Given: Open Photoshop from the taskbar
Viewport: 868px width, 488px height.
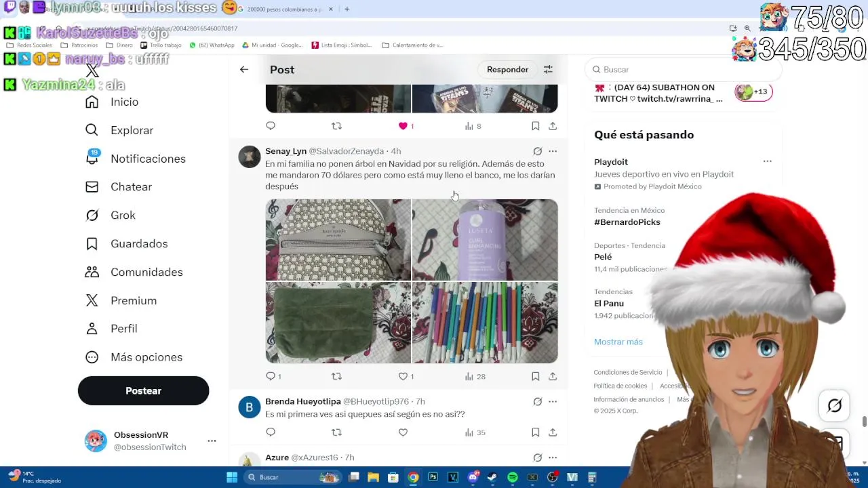Looking at the screenshot, I should 433,477.
